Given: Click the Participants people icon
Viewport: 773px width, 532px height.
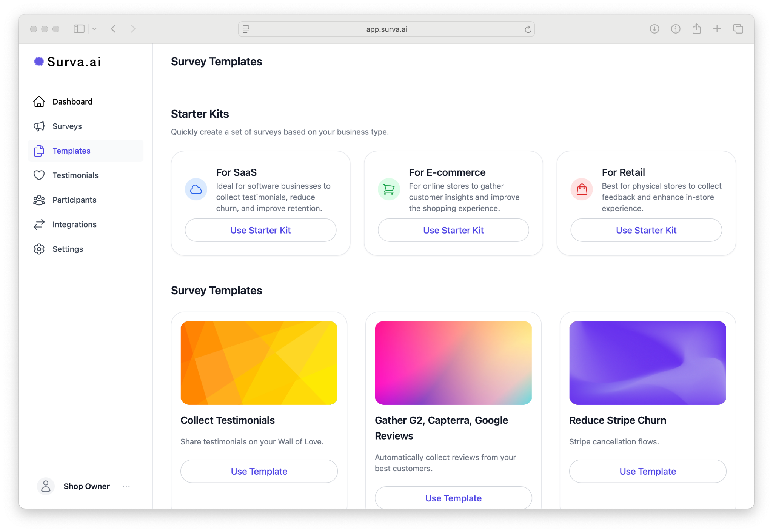Looking at the screenshot, I should point(39,200).
